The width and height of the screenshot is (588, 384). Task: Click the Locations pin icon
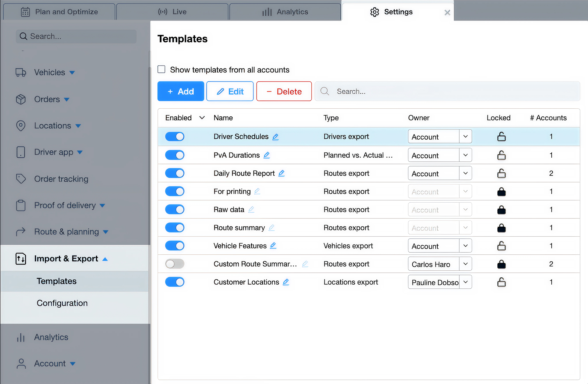[21, 126]
